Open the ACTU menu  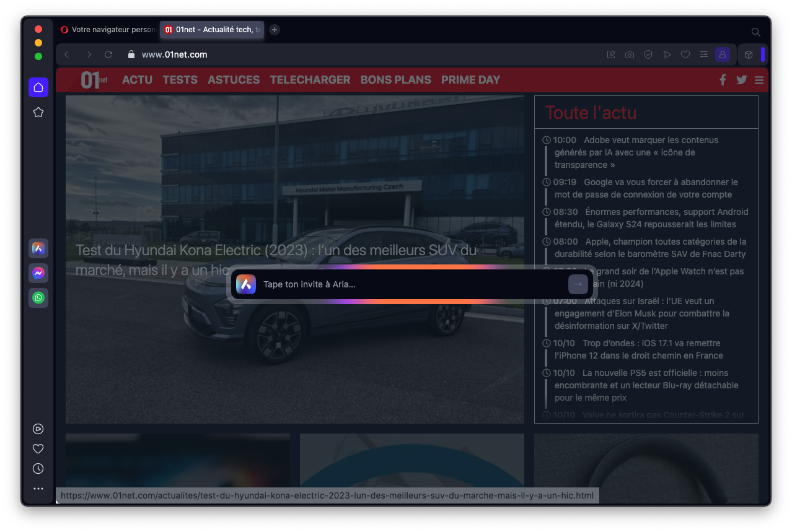(x=137, y=80)
